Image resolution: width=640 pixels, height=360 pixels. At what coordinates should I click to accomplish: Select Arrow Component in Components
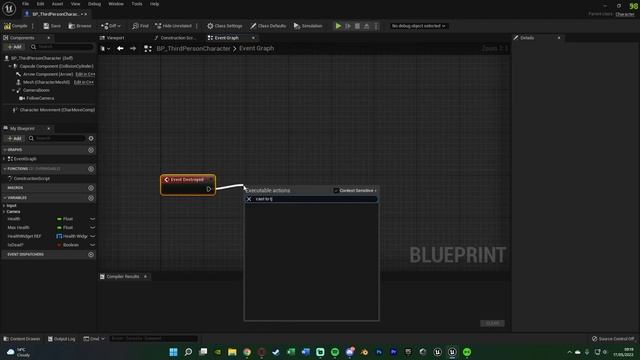point(48,74)
